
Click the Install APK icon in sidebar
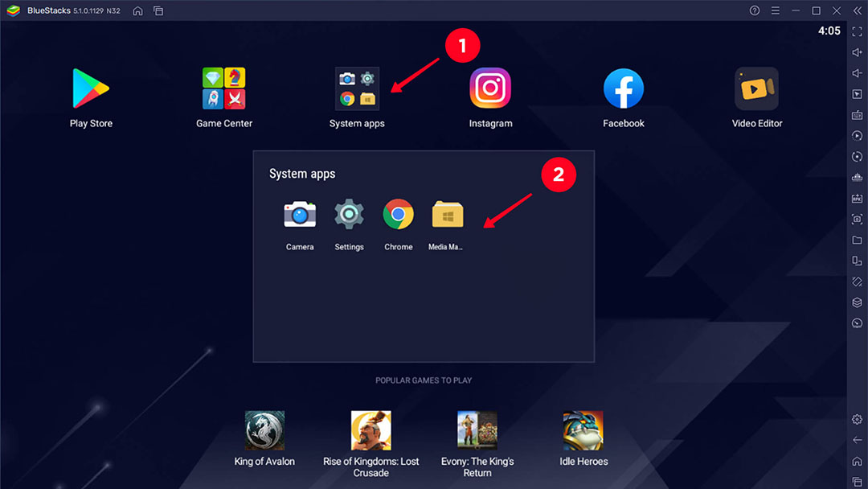click(857, 199)
